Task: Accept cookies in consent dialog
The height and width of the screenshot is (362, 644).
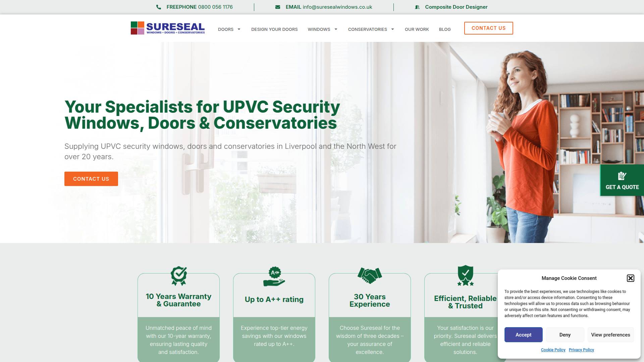Action: click(524, 335)
